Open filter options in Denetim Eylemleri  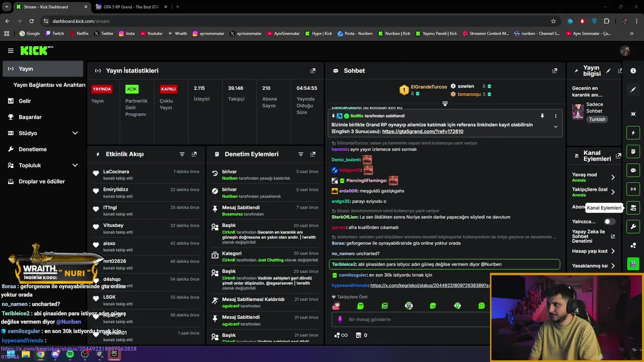301,154
